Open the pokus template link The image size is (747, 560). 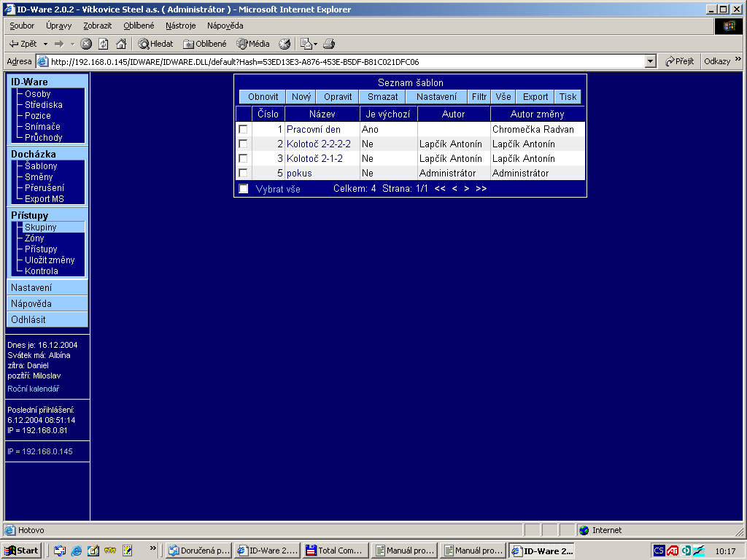click(x=299, y=174)
